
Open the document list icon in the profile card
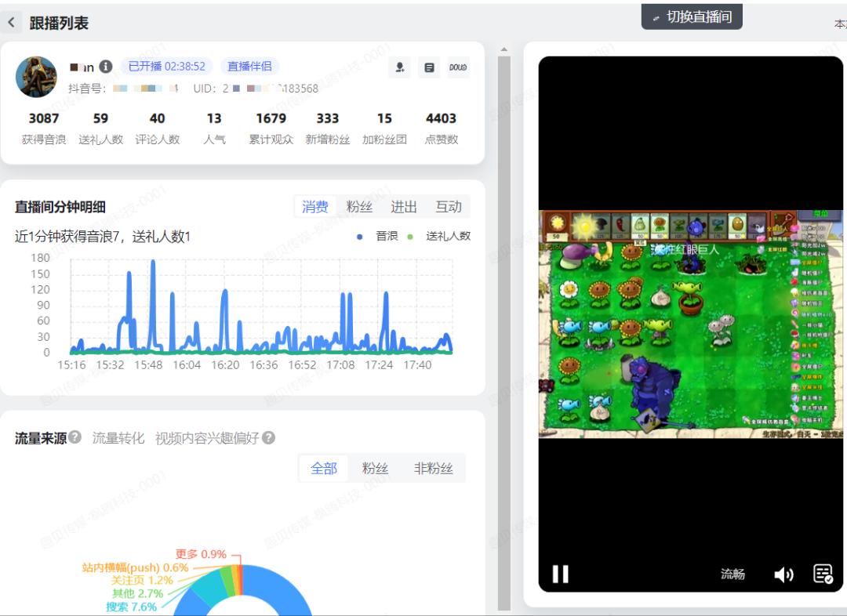click(x=429, y=67)
